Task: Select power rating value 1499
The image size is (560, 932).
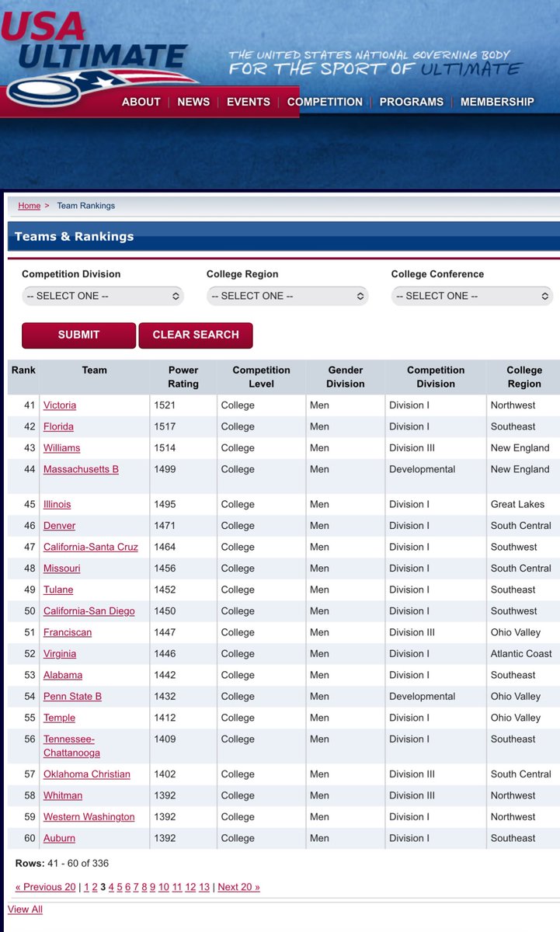Action: [165, 469]
